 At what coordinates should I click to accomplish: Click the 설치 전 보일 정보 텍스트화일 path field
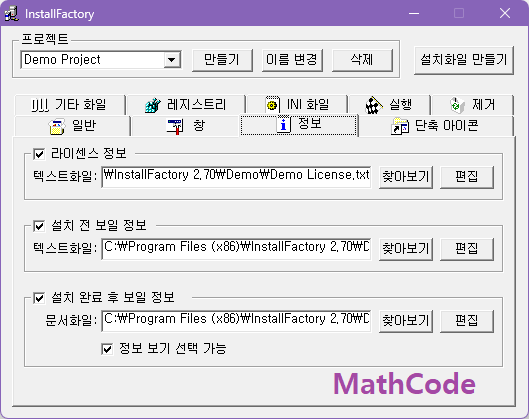point(236,249)
